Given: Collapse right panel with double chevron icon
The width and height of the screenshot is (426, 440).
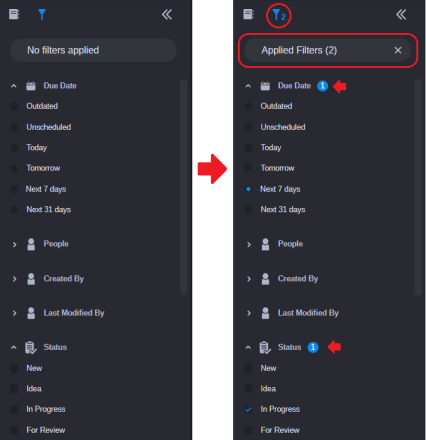Looking at the screenshot, I should point(401,15).
